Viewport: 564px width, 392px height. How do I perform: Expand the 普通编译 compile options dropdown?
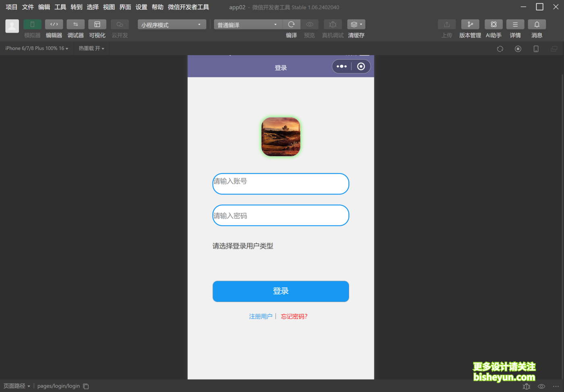pos(247,24)
